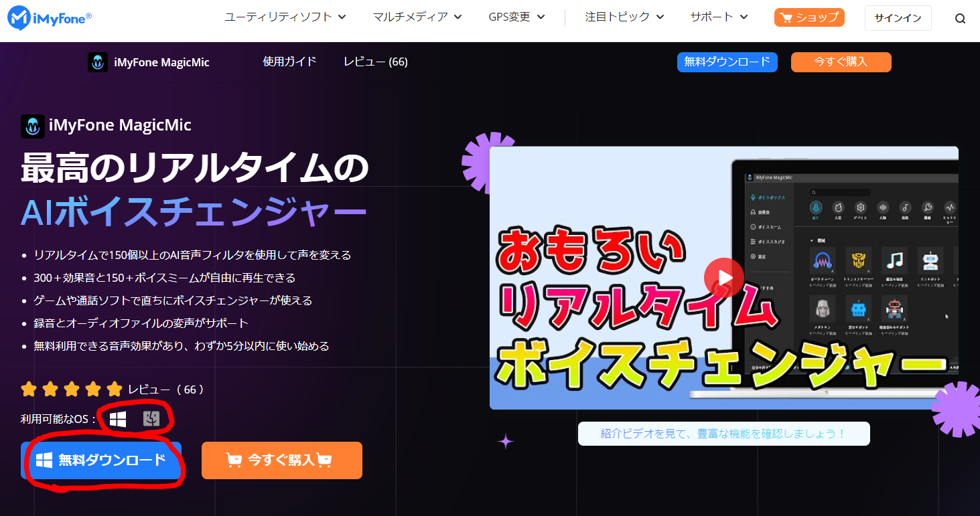Click レビュー ( 66 ) link beside stars
Screen dimensions: 980x516
tap(165, 390)
